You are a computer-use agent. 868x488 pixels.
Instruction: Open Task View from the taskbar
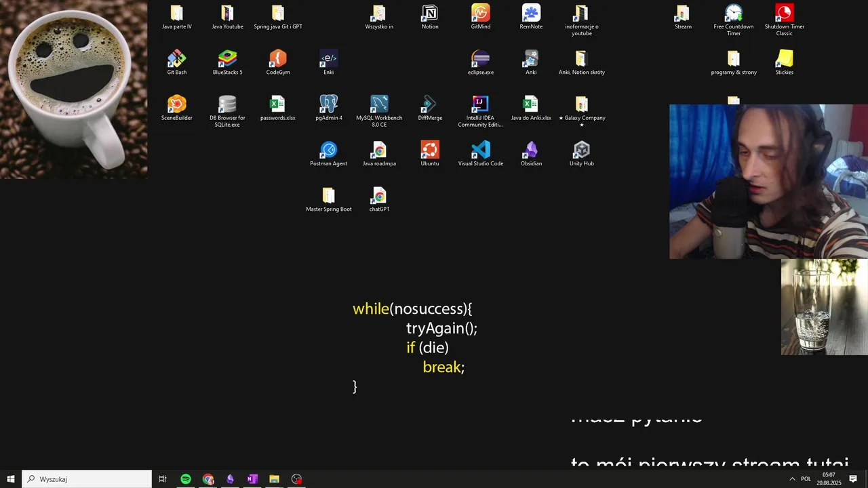coord(163,479)
